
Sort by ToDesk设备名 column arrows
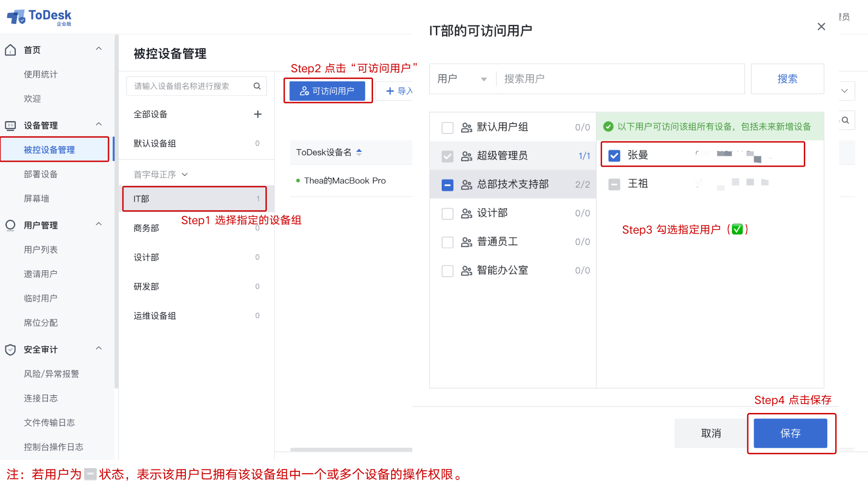(x=359, y=152)
